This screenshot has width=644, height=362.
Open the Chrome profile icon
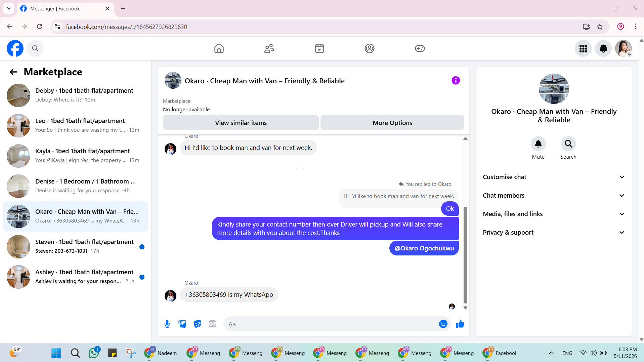(x=620, y=27)
